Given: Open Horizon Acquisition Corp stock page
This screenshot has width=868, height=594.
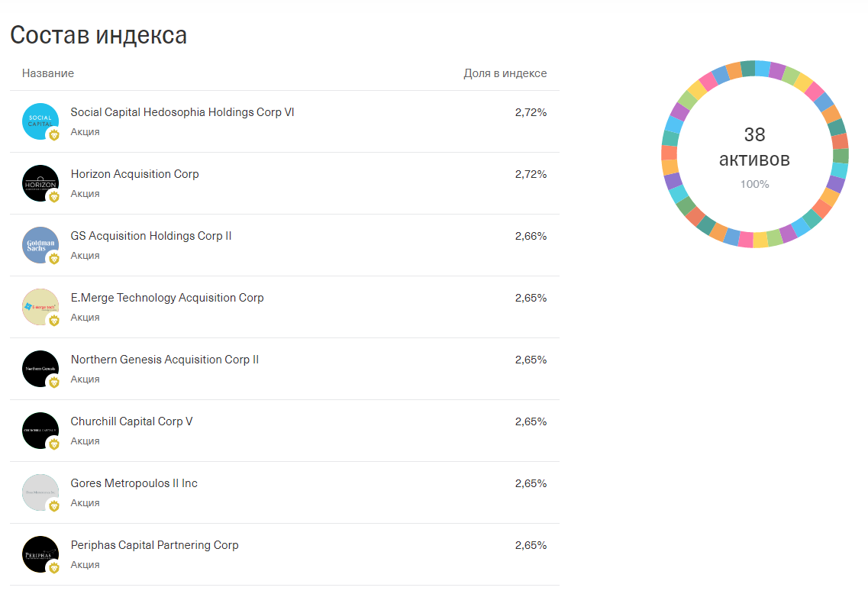Looking at the screenshot, I should point(134,174).
